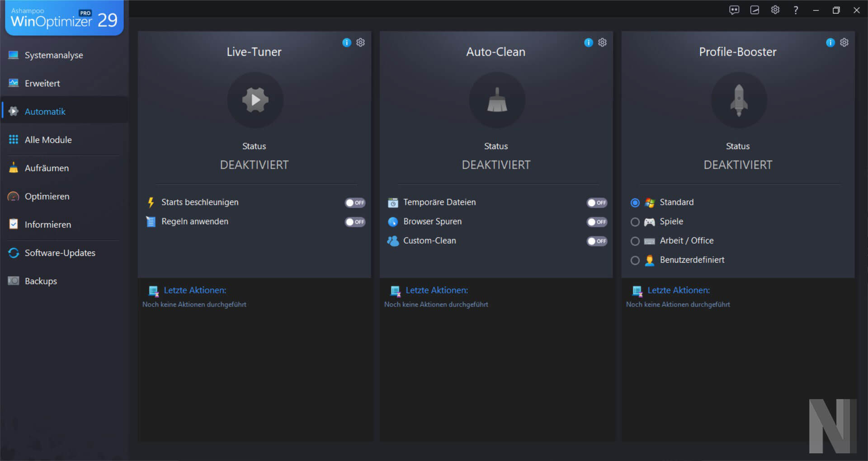Activate Auto-Clean via the broom icon

point(497,100)
